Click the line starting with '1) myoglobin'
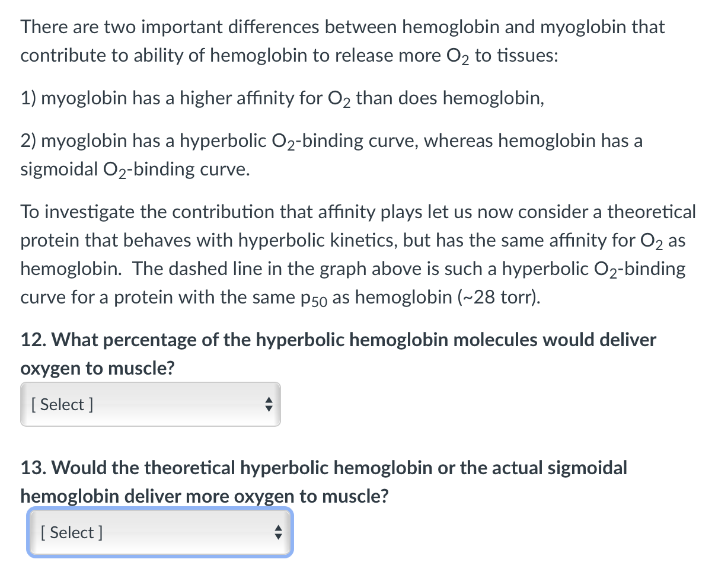This screenshot has height=588, width=715. [x=282, y=98]
